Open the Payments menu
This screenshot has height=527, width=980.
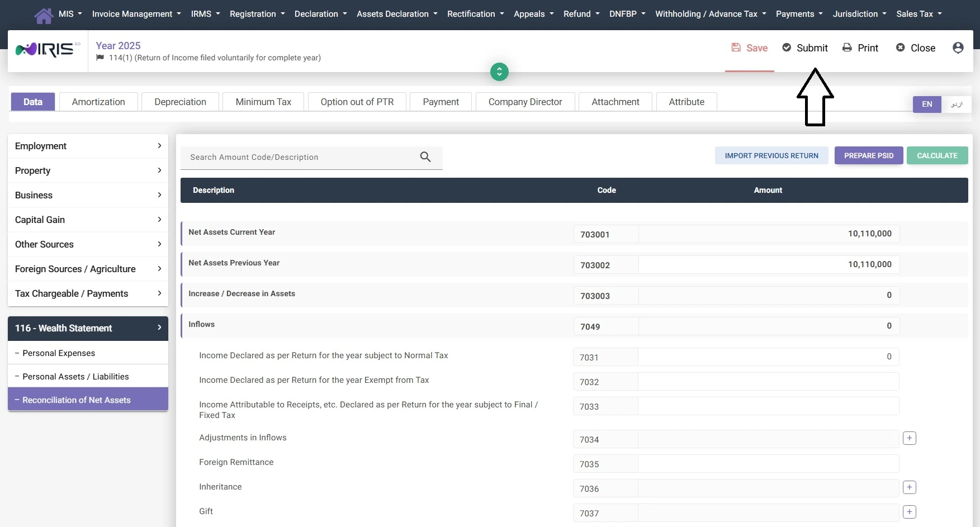click(799, 14)
